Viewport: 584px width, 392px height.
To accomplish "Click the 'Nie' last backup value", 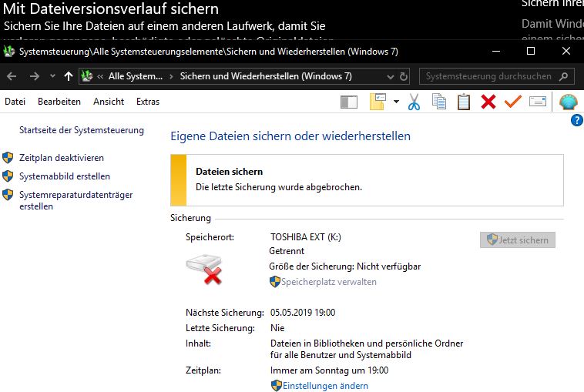I will (277, 328).
